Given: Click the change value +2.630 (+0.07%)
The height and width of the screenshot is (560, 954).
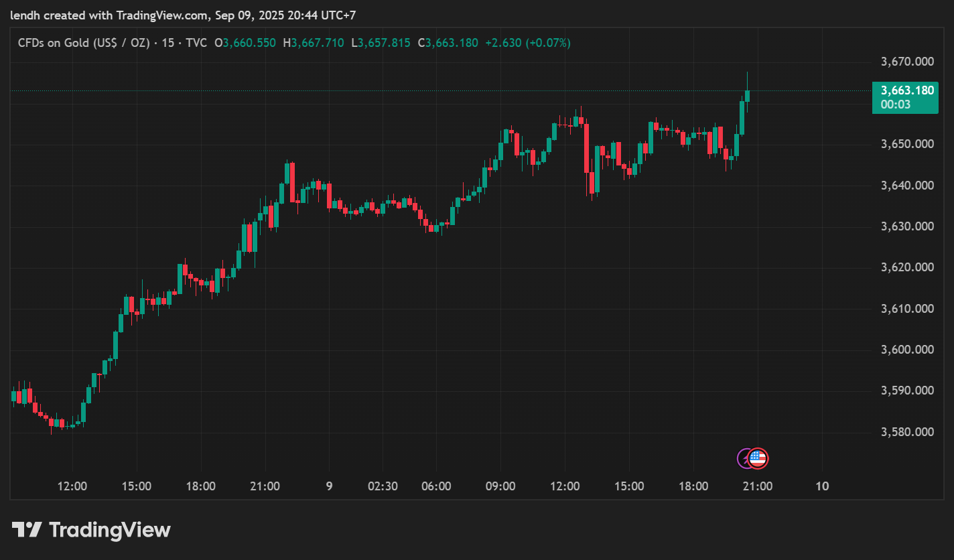Looking at the screenshot, I should click(x=528, y=43).
